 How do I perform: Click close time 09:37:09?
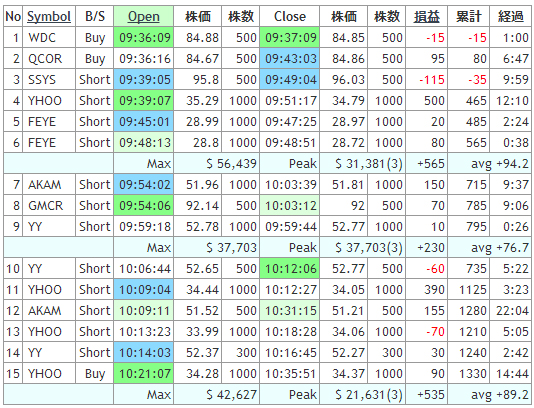coord(289,37)
